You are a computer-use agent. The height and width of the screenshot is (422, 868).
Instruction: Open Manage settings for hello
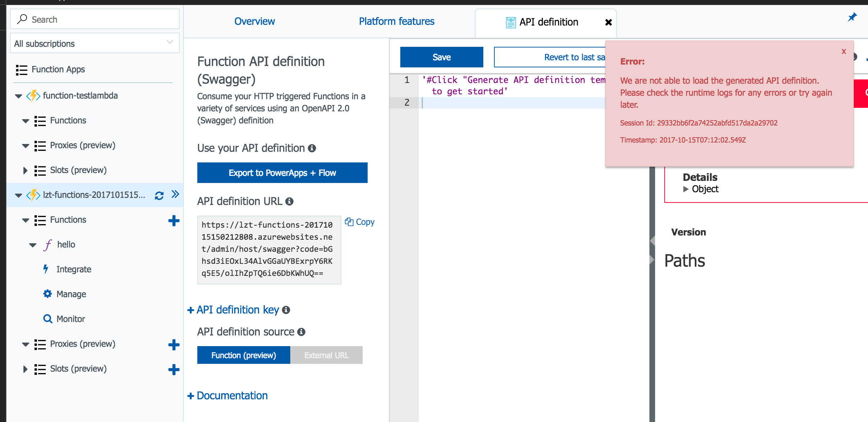(71, 294)
